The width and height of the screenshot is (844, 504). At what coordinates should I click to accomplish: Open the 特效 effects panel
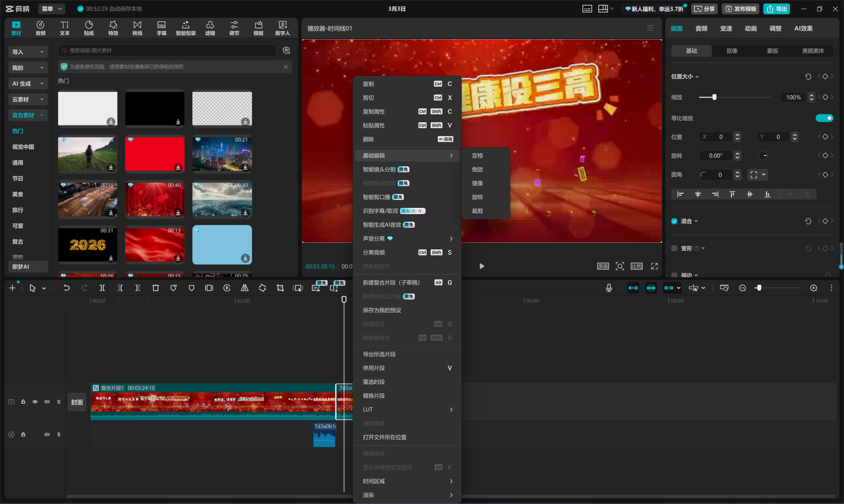[113, 28]
